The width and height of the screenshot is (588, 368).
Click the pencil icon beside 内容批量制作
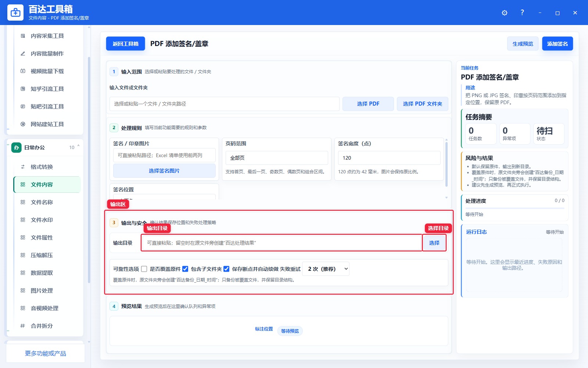coord(23,53)
